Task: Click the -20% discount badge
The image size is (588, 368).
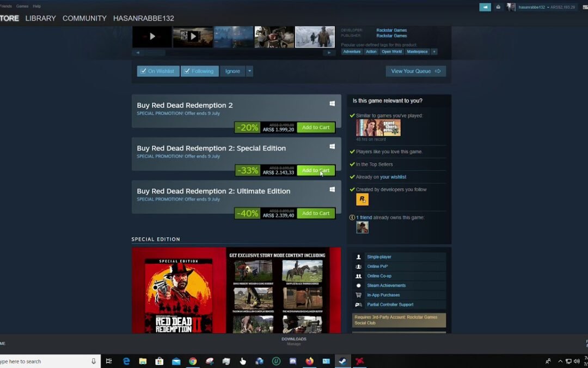Action: 248,127
